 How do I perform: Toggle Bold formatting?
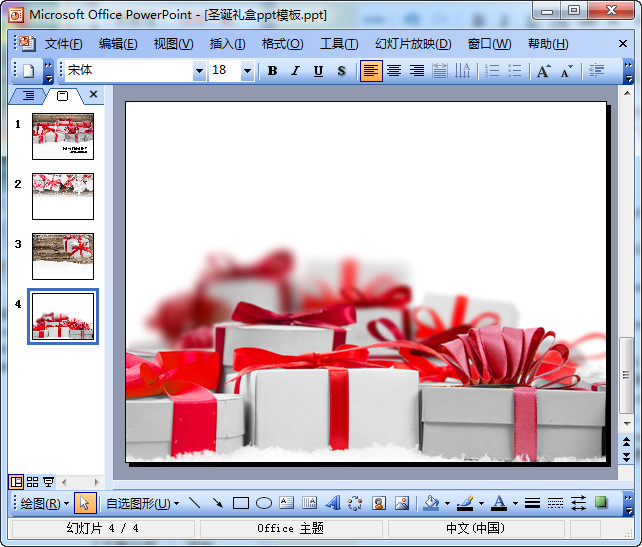(x=272, y=71)
